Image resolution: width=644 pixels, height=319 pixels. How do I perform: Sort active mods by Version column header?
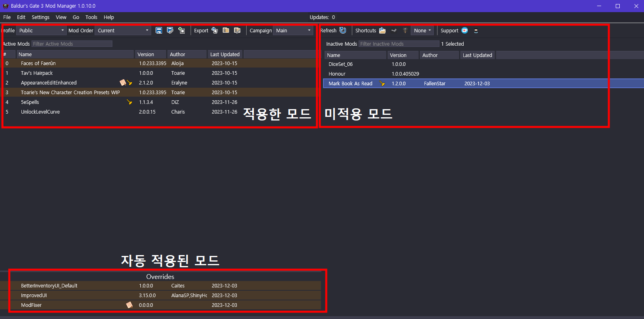151,54
